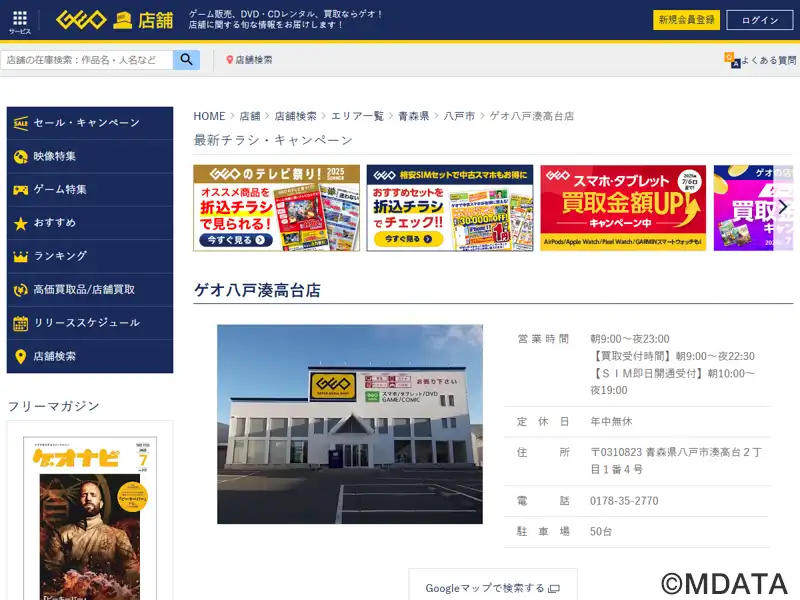The image size is (800, 600).
Task: Open the services grid menu icon
Action: click(20, 18)
